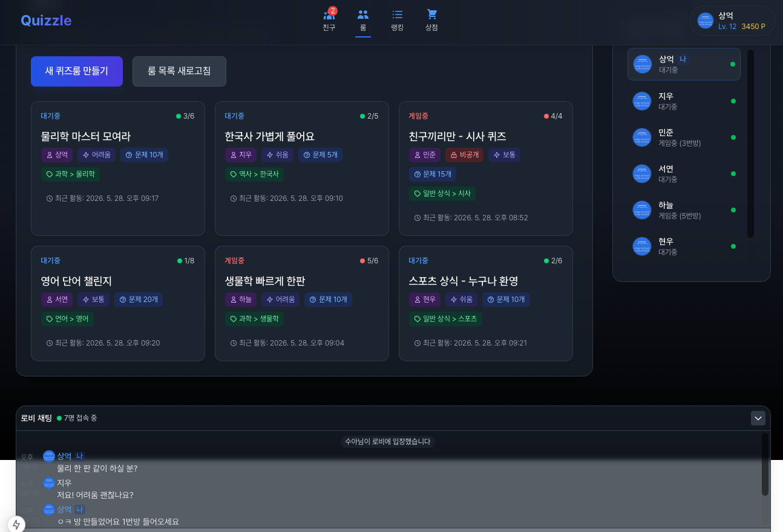The image size is (783, 532).
Task: Click host tag 서연 in 영어 room
Action: point(57,300)
